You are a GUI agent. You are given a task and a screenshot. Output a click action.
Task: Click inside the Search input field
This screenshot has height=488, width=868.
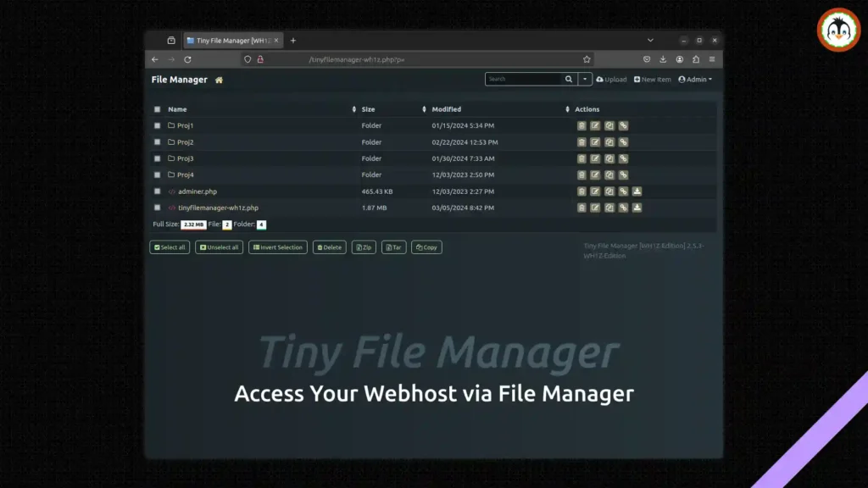[x=521, y=79]
